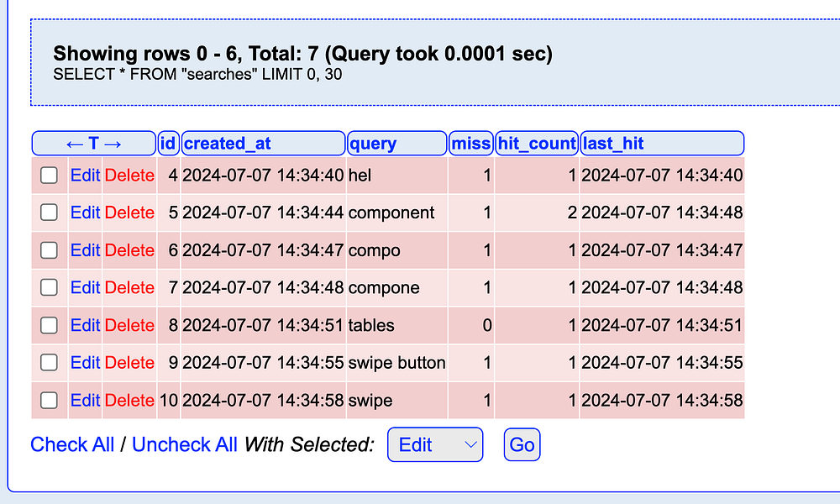
Task: Click the Uncheck All link
Action: tap(184, 444)
